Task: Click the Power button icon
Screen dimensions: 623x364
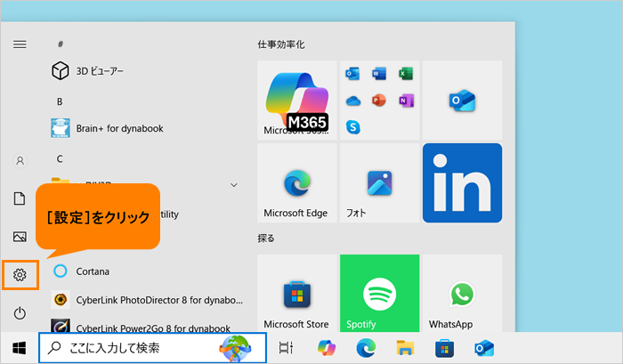Action: 20,313
